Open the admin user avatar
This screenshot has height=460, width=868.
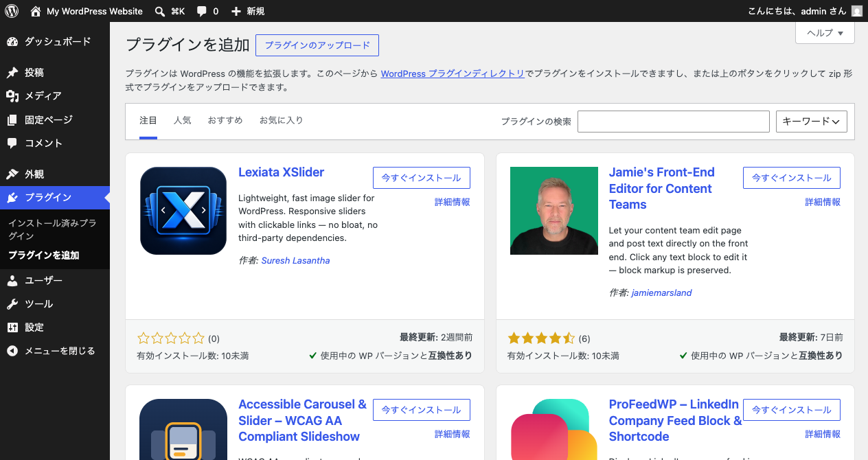click(x=856, y=11)
